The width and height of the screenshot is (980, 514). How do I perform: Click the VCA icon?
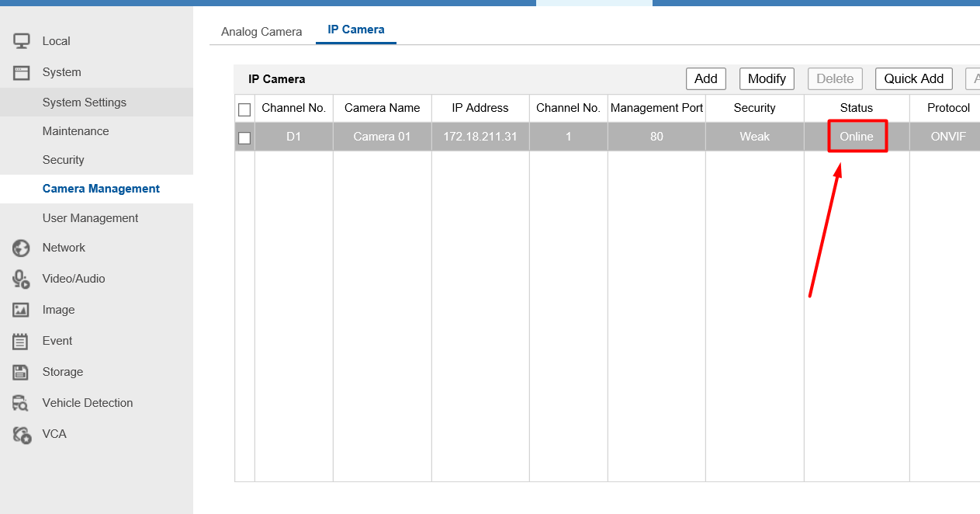[21, 434]
